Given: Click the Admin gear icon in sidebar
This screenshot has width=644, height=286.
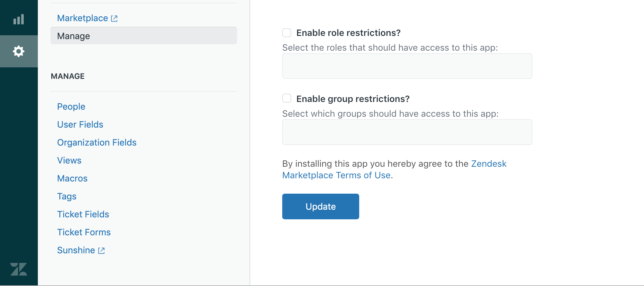Looking at the screenshot, I should pyautogui.click(x=19, y=51).
